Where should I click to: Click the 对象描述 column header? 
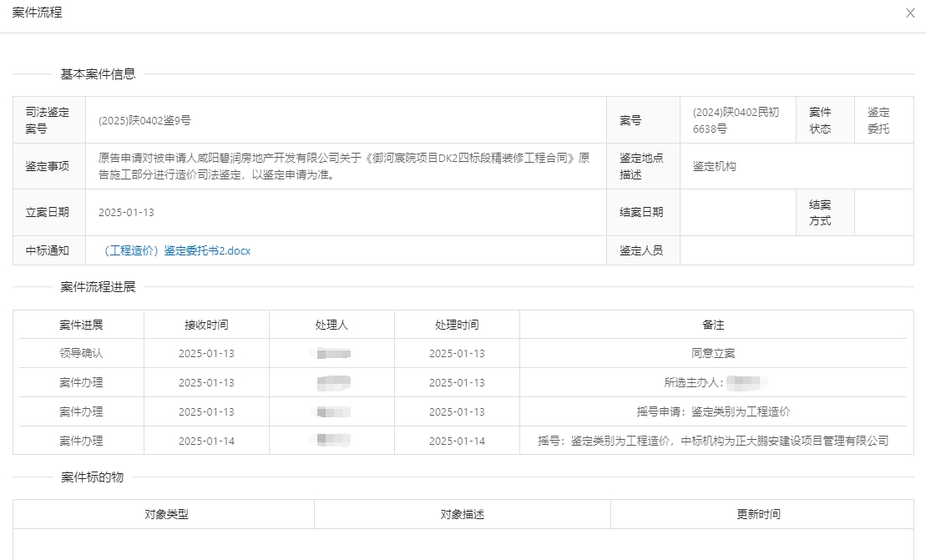pyautogui.click(x=463, y=514)
